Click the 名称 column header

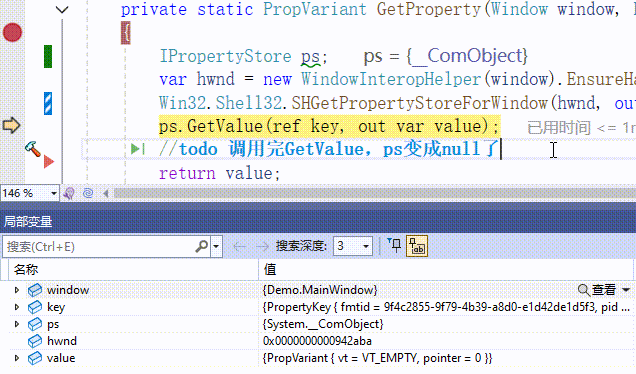[26, 269]
